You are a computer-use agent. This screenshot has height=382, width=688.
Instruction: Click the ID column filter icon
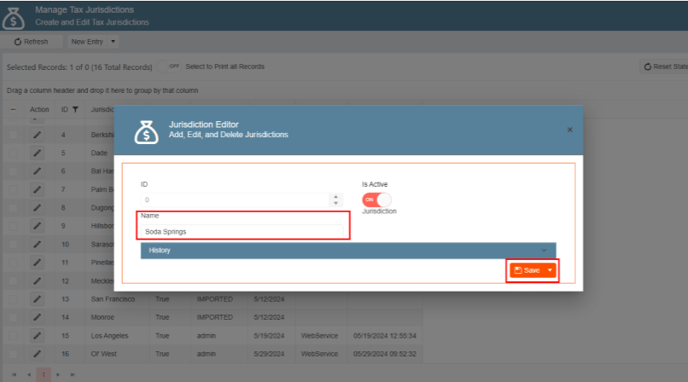click(75, 109)
